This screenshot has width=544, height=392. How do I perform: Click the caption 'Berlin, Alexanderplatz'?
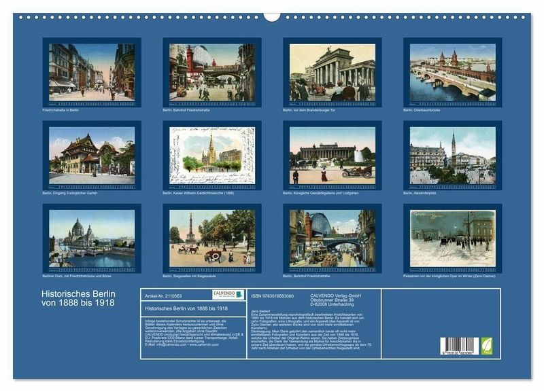tap(420, 193)
